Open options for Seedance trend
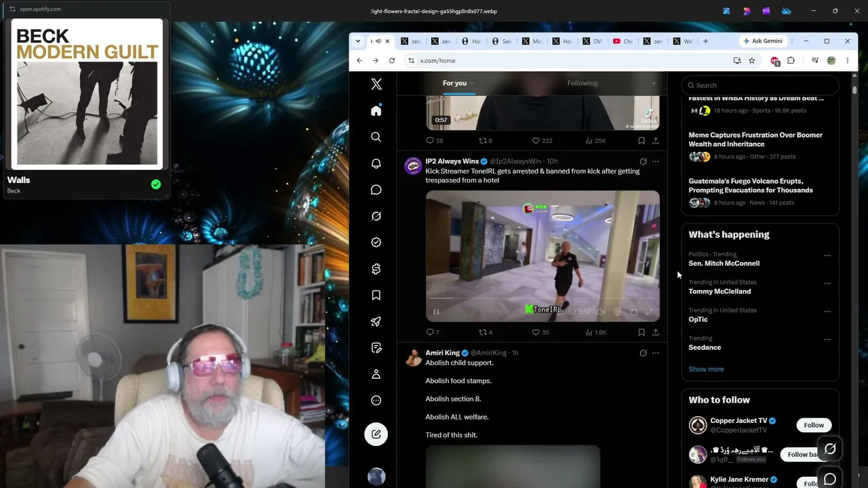Screen dimensions: 868x488 pyautogui.click(x=827, y=340)
